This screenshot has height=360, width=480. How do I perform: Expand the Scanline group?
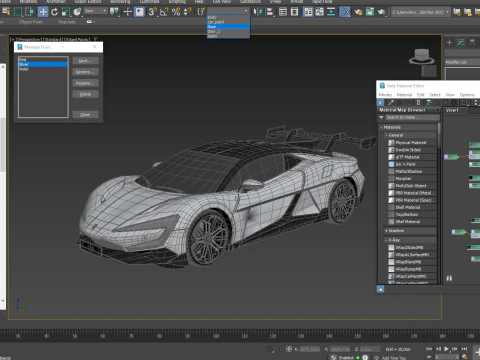click(386, 231)
